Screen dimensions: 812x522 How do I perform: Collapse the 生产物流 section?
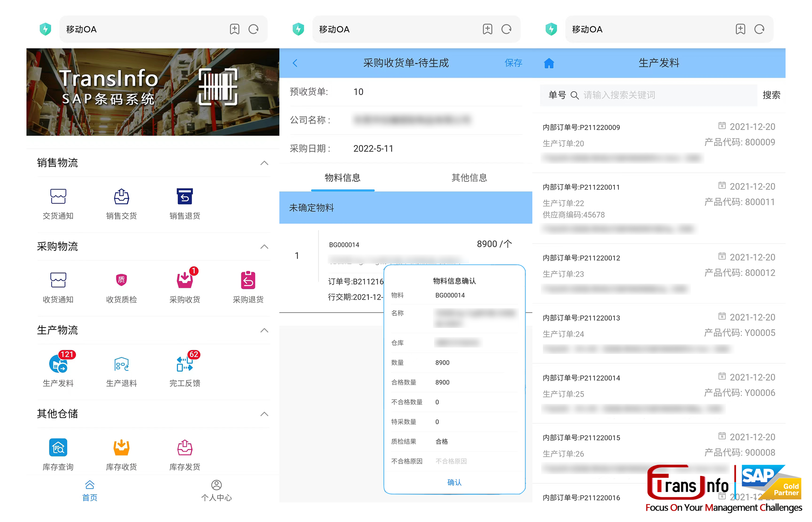[x=264, y=330]
